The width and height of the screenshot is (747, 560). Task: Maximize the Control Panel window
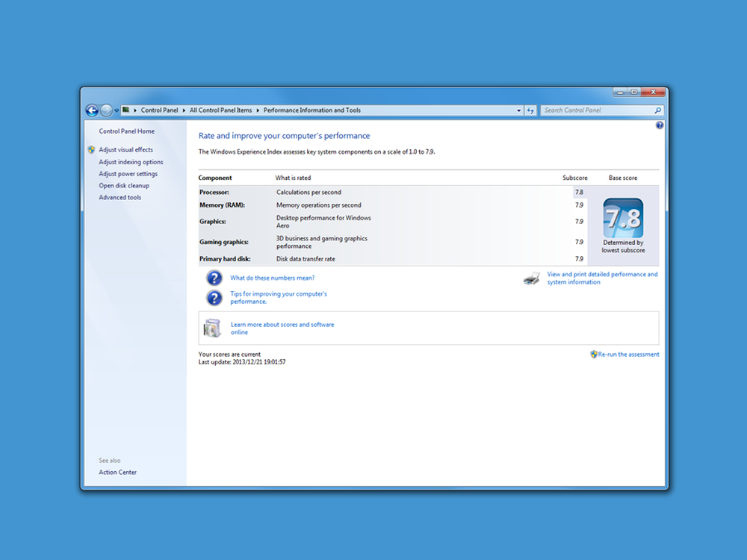(x=634, y=92)
